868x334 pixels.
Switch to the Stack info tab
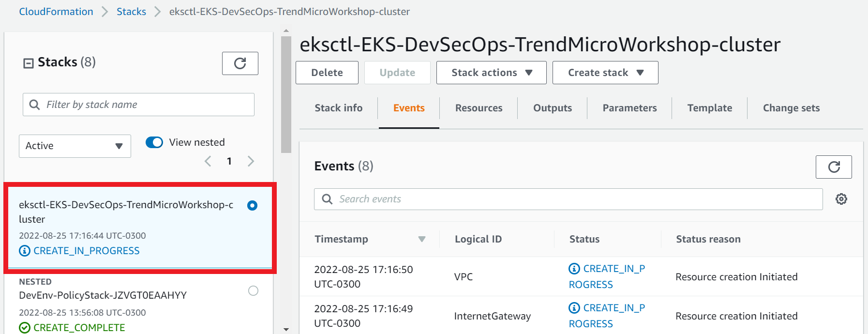tap(339, 108)
